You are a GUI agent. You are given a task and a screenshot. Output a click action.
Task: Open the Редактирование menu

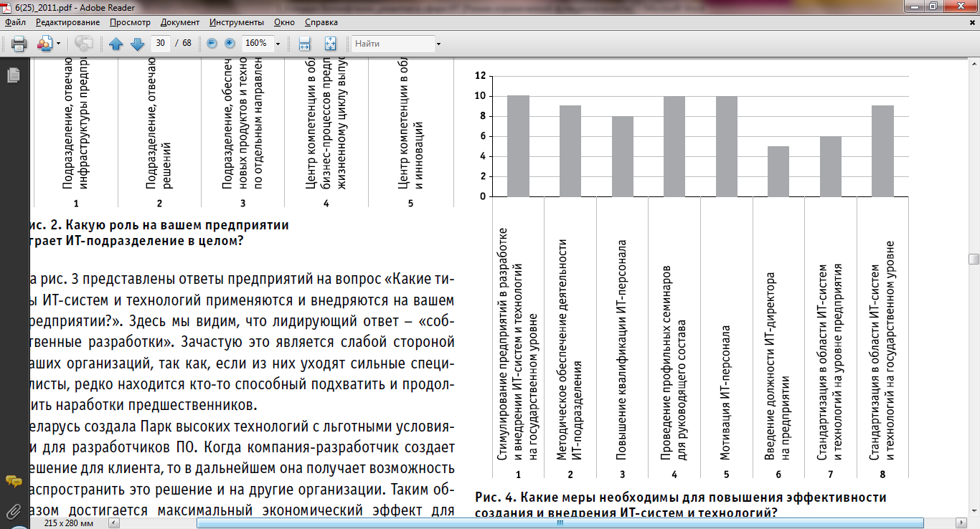coord(67,22)
